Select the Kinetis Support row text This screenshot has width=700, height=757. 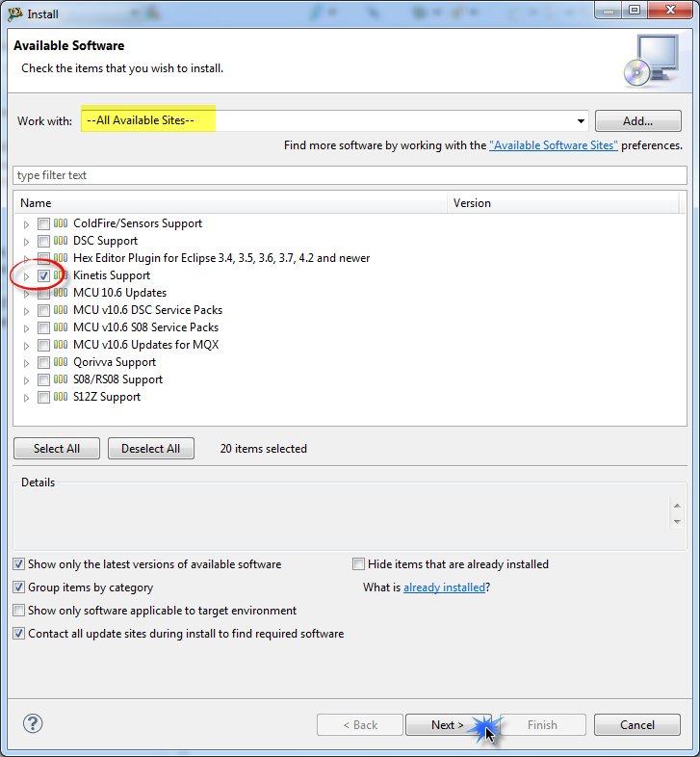tap(112, 275)
